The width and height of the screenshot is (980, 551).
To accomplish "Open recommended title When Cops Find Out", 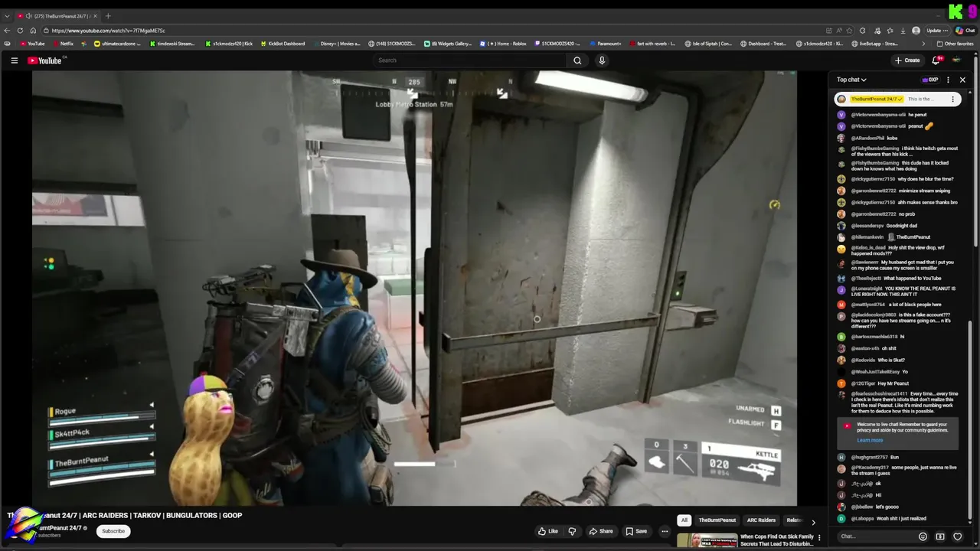I will pos(777,540).
